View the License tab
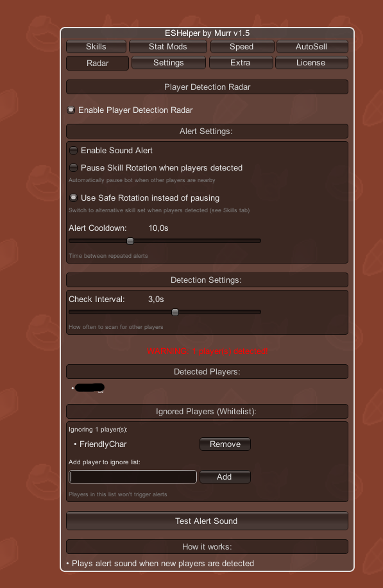Screen dimensions: 383x588 click(x=311, y=63)
